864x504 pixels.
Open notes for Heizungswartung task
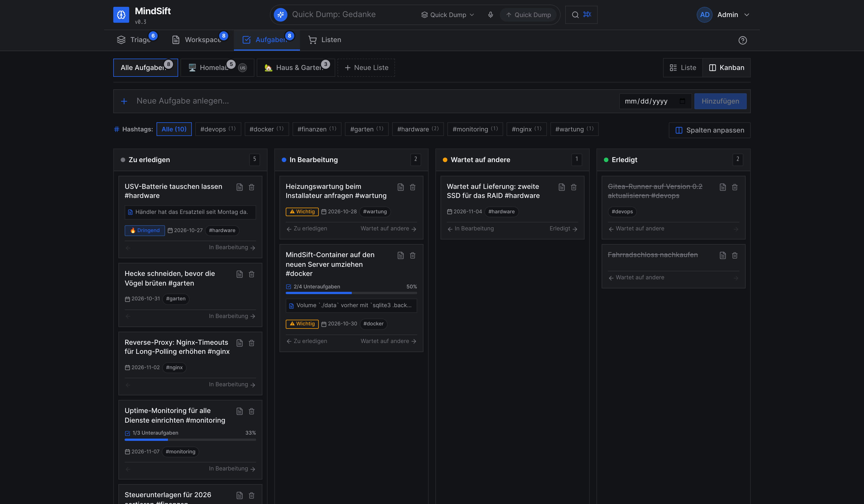pos(400,187)
